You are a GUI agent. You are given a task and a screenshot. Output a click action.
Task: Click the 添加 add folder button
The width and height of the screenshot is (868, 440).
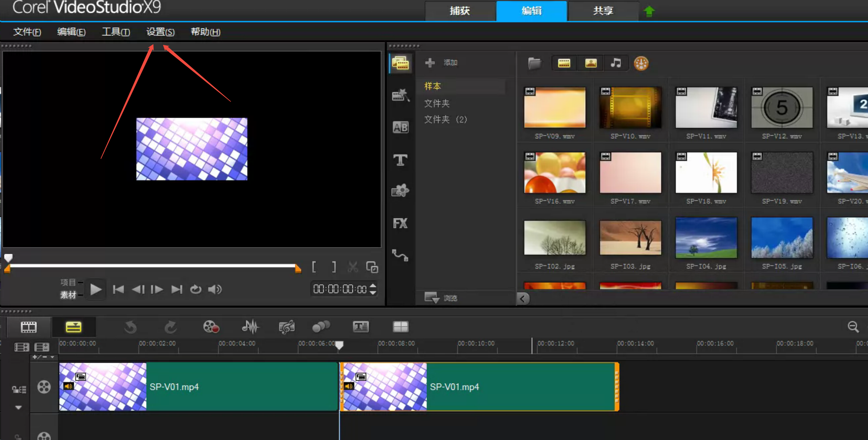point(441,63)
